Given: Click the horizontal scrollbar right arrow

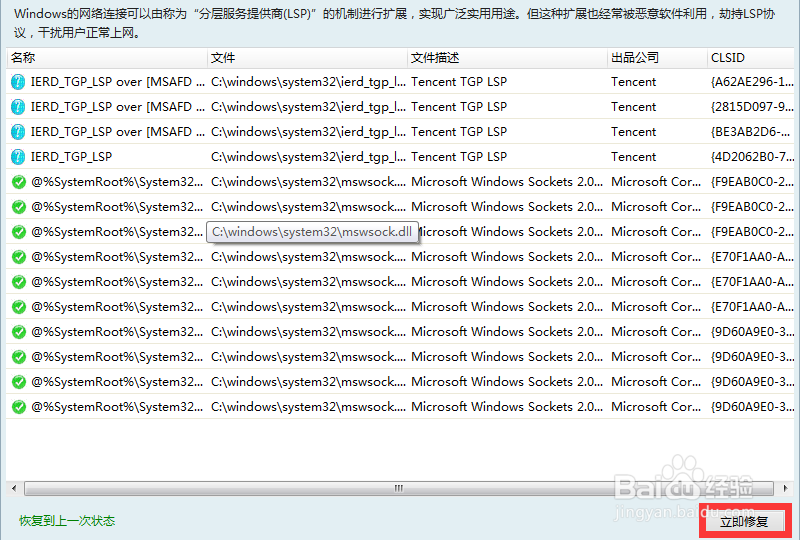Looking at the screenshot, I should tap(785, 488).
